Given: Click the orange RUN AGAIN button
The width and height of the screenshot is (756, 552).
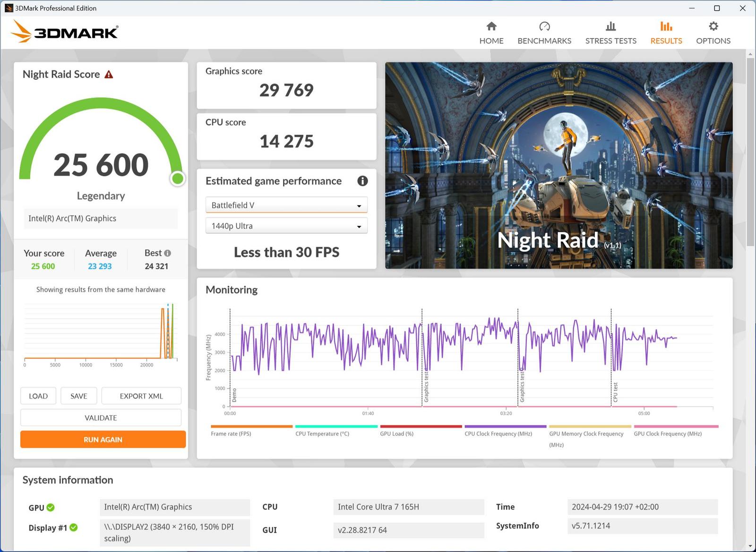Looking at the screenshot, I should pyautogui.click(x=103, y=439).
